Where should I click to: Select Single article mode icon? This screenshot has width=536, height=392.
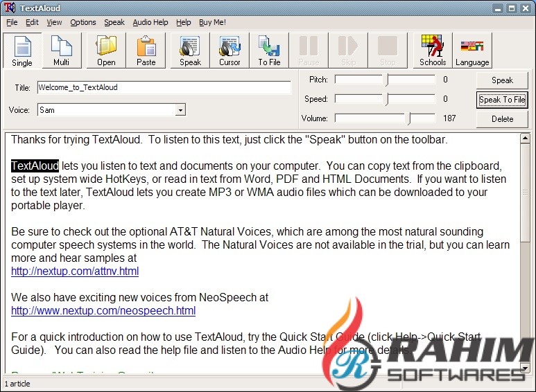point(22,51)
